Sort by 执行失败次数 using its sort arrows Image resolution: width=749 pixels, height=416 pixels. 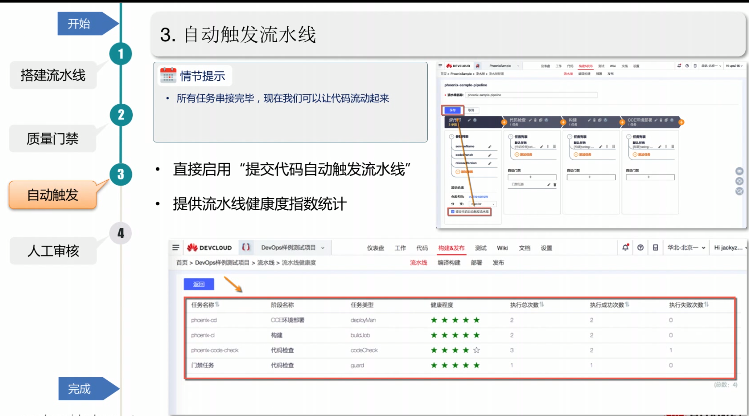(x=706, y=304)
